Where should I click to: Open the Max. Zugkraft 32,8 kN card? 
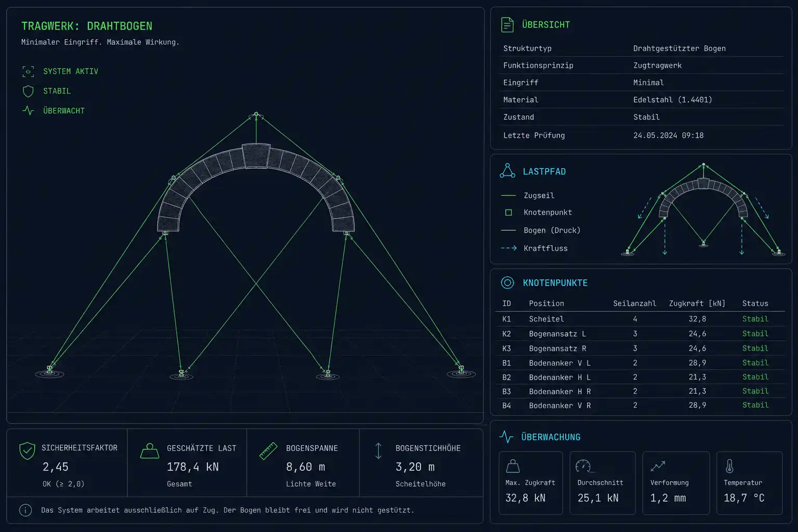click(x=530, y=483)
